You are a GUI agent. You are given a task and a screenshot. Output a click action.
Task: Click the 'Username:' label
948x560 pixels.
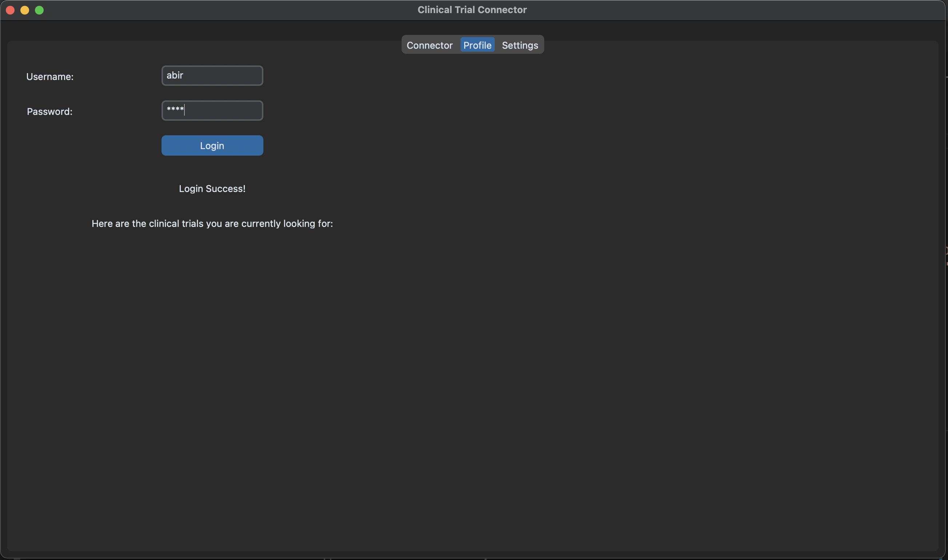click(50, 77)
